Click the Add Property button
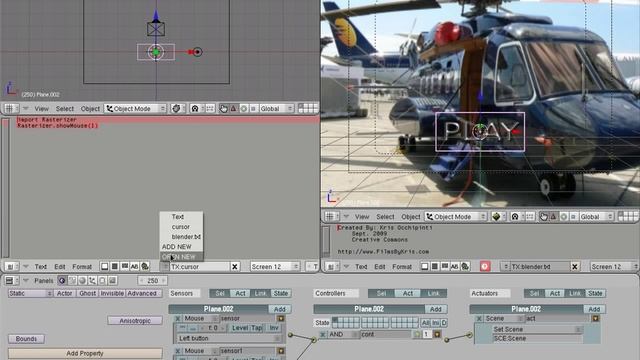Image resolution: width=640 pixels, height=360 pixels. [85, 353]
